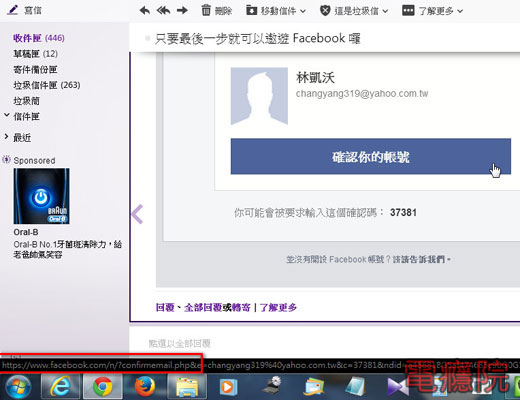Open the media player taskbar icon
The width and height of the screenshot is (520, 400).
point(228,387)
